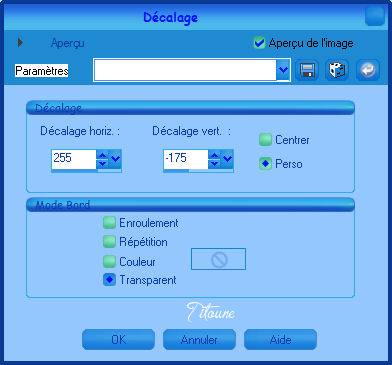This screenshot has height=365, width=392.
Task: Choose the Enroulement edge mode
Action: point(109,223)
